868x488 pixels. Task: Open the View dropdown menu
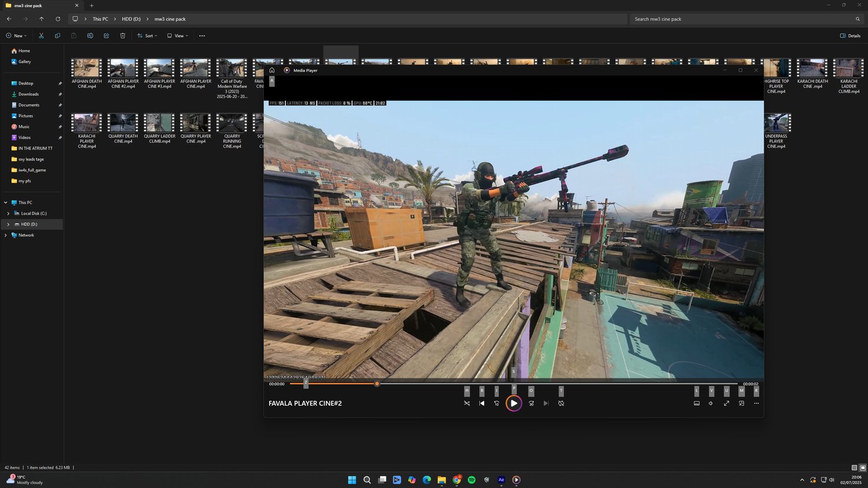[178, 36]
